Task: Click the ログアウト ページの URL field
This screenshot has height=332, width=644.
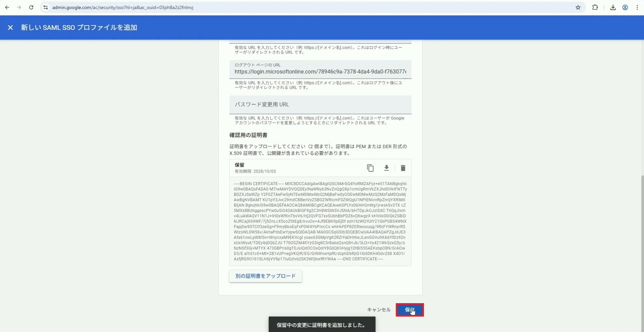Action: [320, 71]
